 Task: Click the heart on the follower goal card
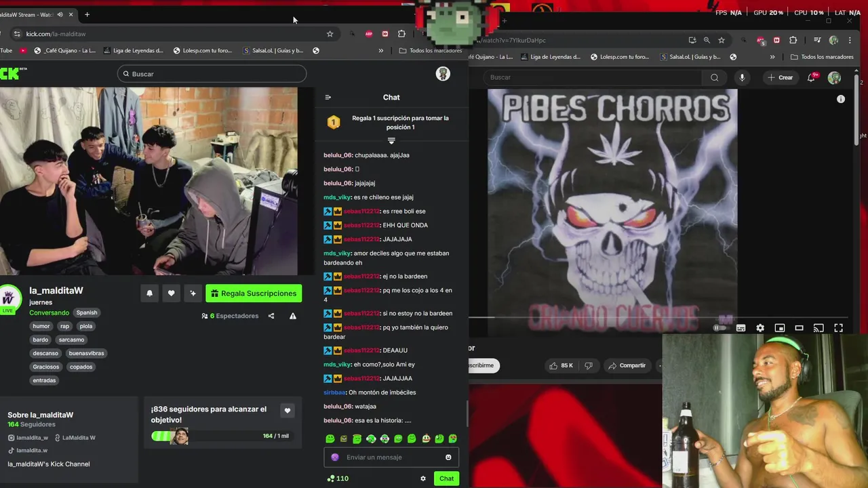(288, 411)
